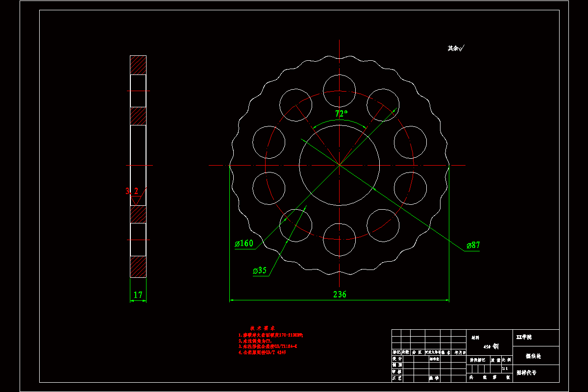
Task: Click the 年月日 column header
Action: (460, 352)
